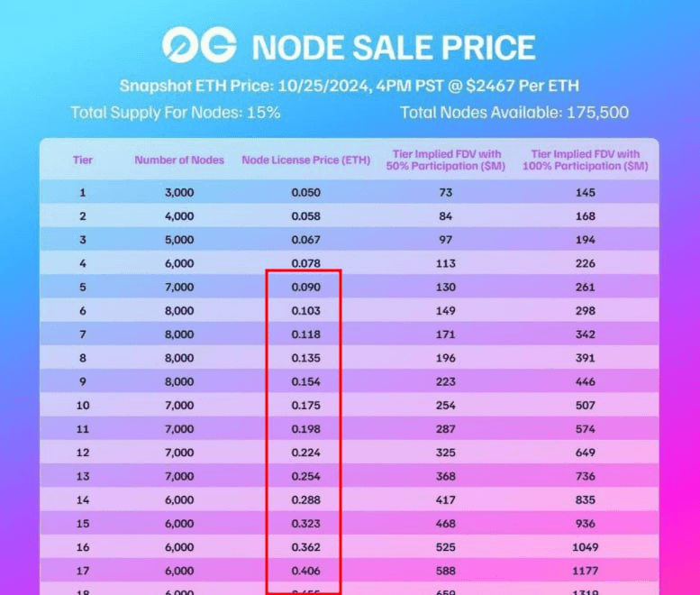The width and height of the screenshot is (700, 595).
Task: Click the 0.175 price for tier 10
Action: pos(305,405)
